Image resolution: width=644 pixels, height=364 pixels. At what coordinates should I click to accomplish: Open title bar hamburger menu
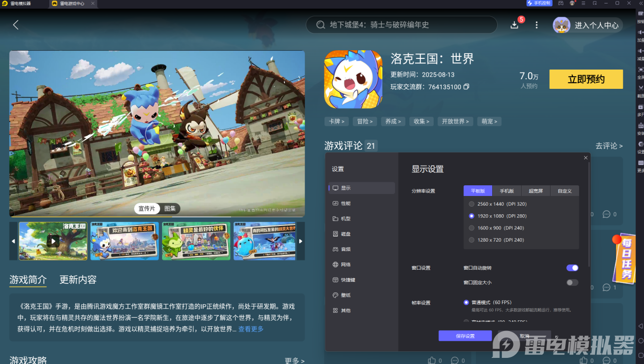tap(584, 3)
